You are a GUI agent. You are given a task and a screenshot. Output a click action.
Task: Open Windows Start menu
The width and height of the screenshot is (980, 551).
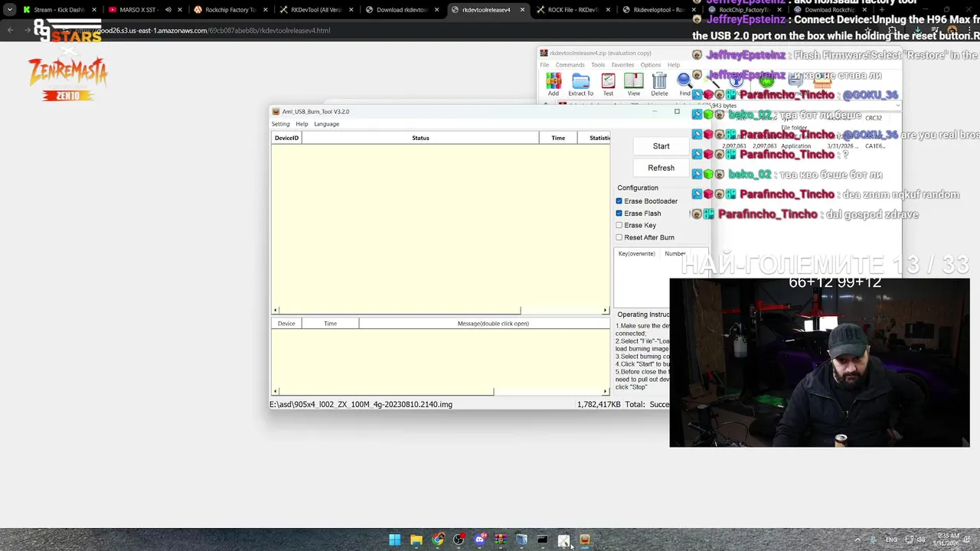coord(394,540)
